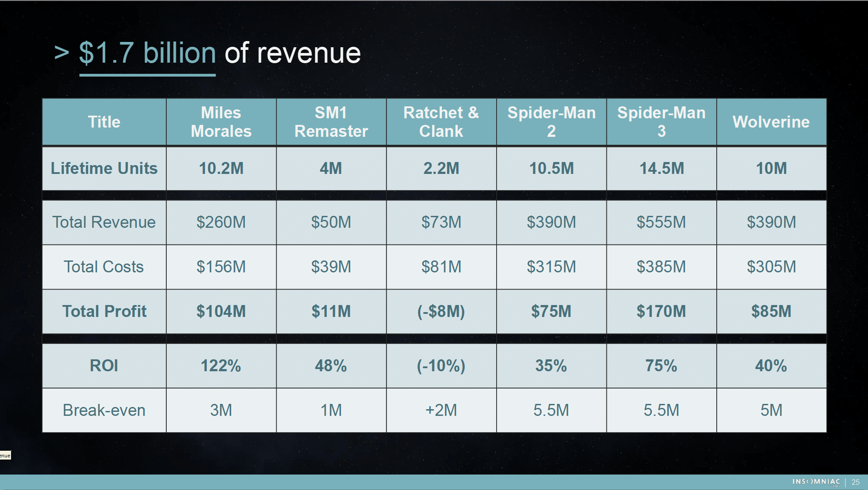Viewport: 868px width, 490px height.
Task: Click the "3M" break-even cell
Action: 221,410
